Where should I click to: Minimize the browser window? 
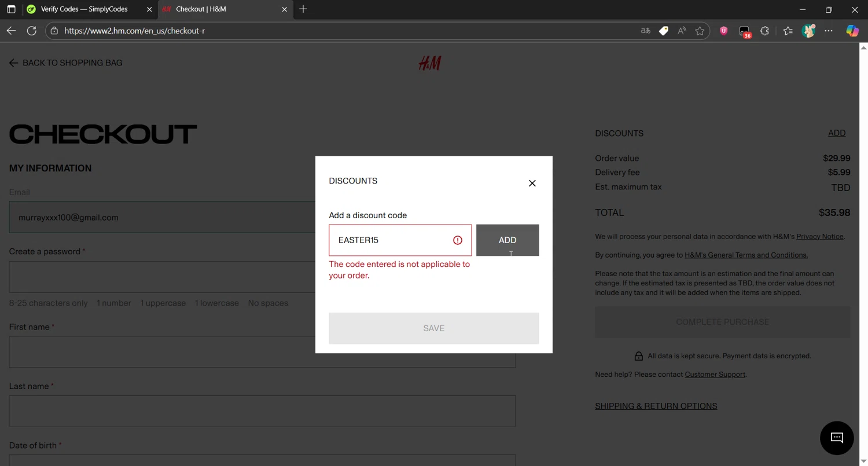click(x=803, y=9)
